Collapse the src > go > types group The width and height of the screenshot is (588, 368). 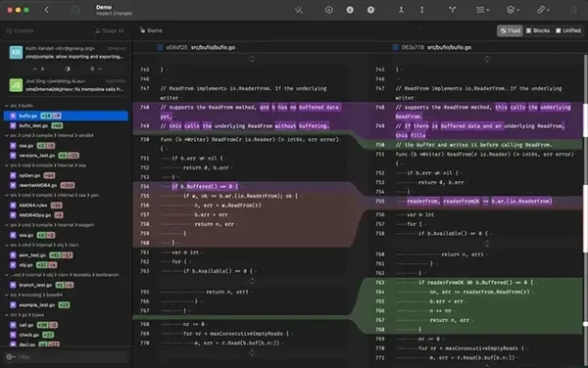(7, 315)
